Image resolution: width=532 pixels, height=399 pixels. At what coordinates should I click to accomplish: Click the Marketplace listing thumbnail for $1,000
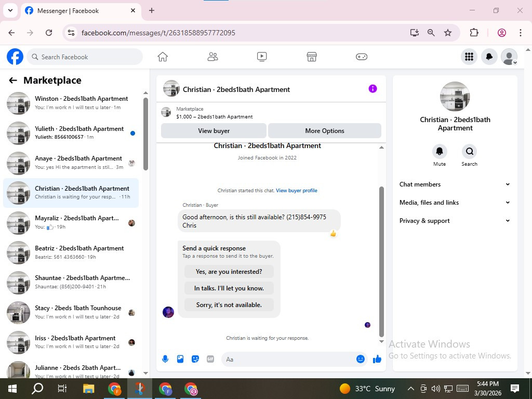[166, 112]
